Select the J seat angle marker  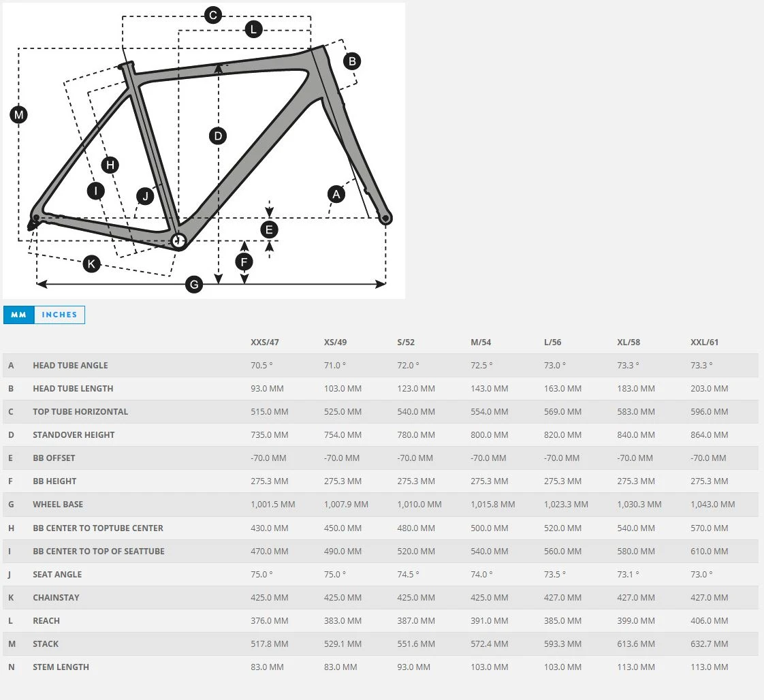[145, 197]
